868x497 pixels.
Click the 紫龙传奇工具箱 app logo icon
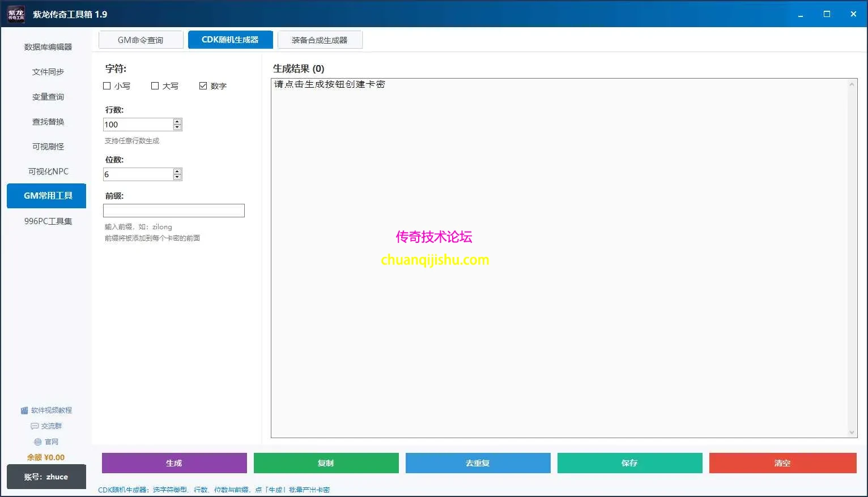[16, 14]
